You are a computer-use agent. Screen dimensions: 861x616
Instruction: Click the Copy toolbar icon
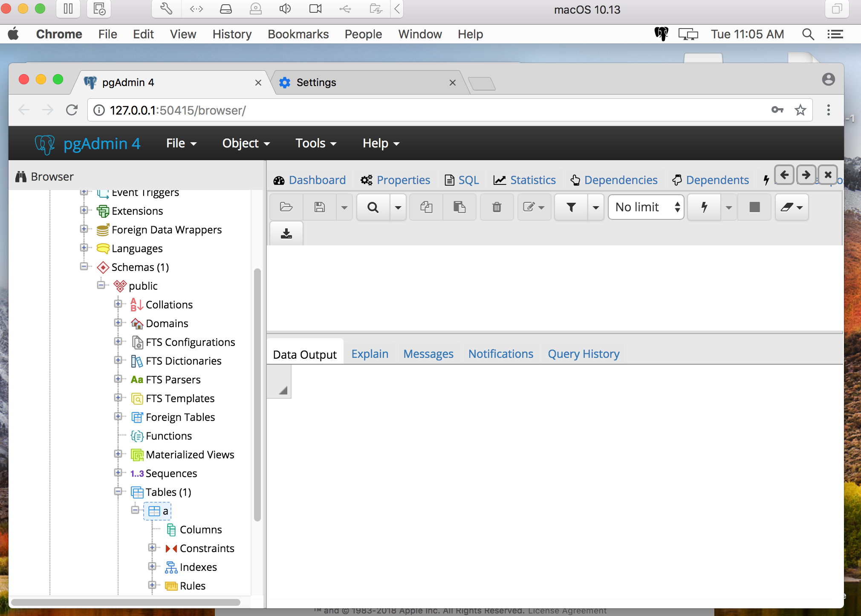coord(426,207)
